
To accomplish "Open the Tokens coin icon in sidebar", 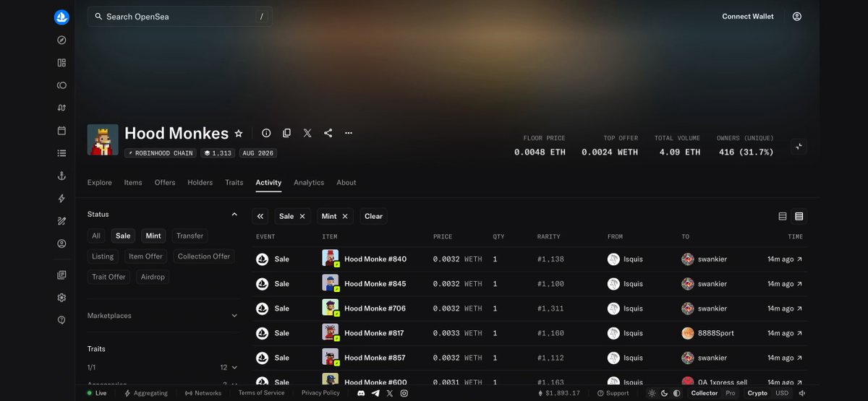I will pos(61,85).
